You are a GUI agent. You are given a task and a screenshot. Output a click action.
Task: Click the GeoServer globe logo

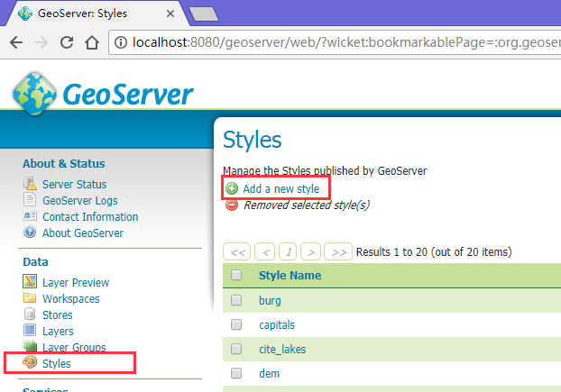(x=34, y=94)
